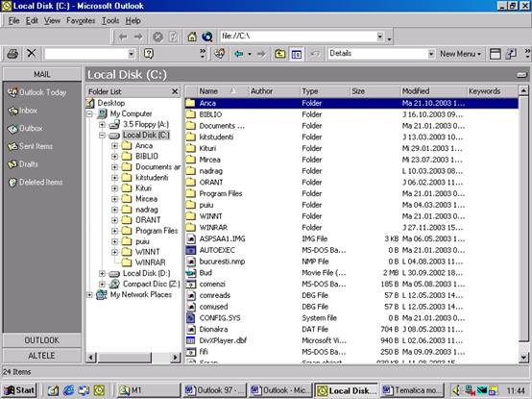Expand the Program Files folder node
532x399 pixels.
pos(114,231)
